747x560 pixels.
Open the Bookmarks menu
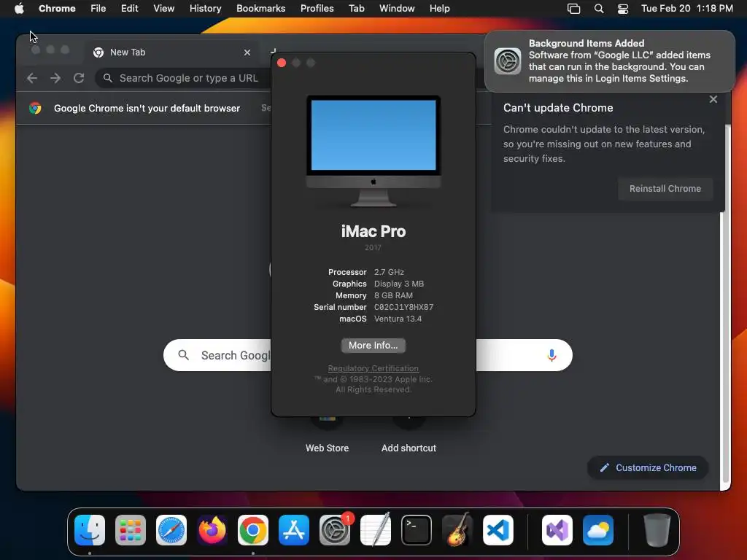coord(260,8)
